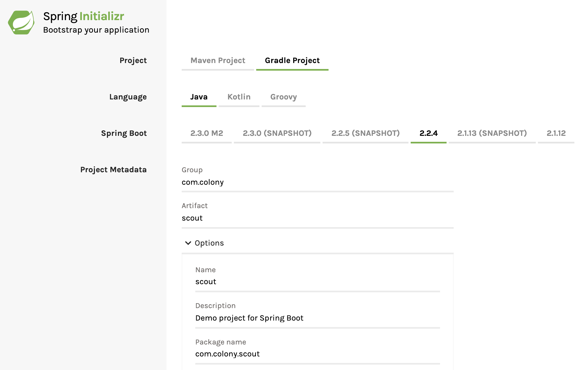Select Spring Boot 2.3.0 M2 version
The width and height of the screenshot is (588, 370).
pyautogui.click(x=206, y=133)
